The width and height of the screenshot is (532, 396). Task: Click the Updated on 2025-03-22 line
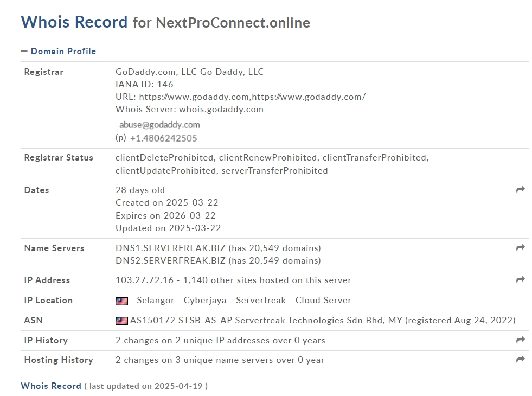[168, 228]
